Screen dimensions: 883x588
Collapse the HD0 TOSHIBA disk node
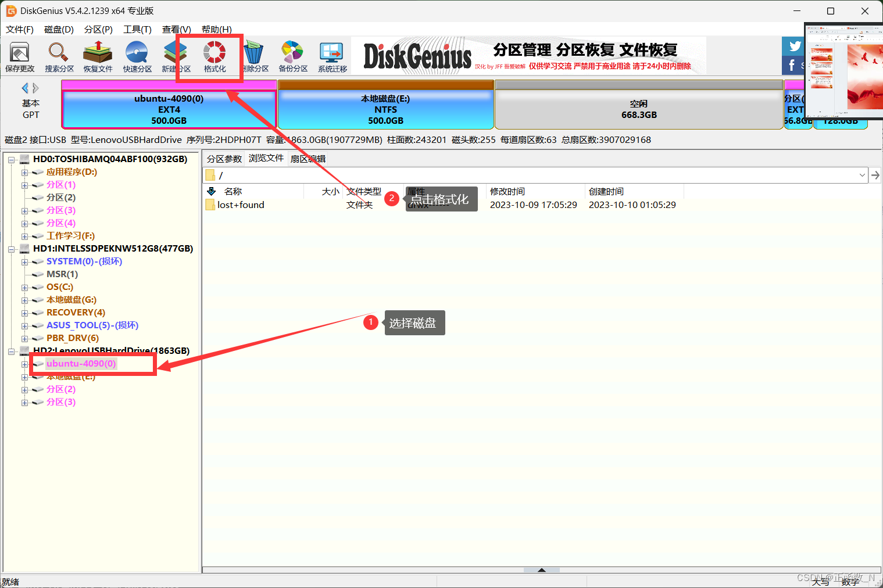pyautogui.click(x=11, y=159)
